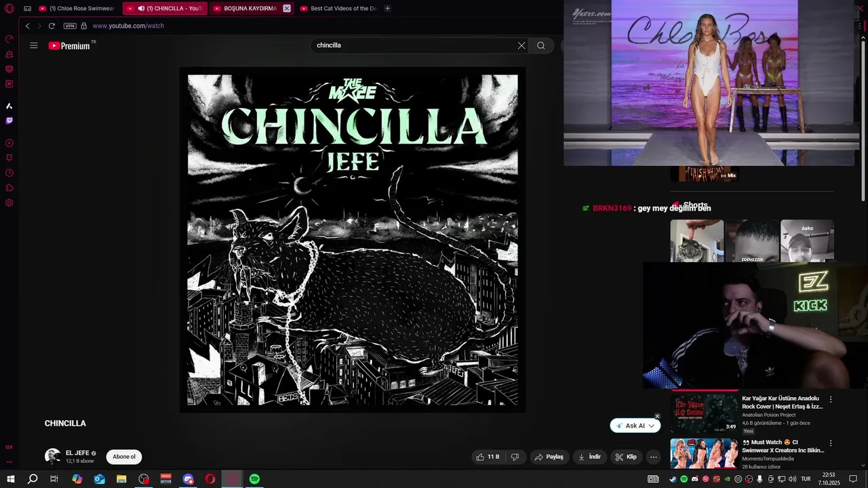
Task: Open the cat Shorts thumbnail
Action: click(x=696, y=241)
